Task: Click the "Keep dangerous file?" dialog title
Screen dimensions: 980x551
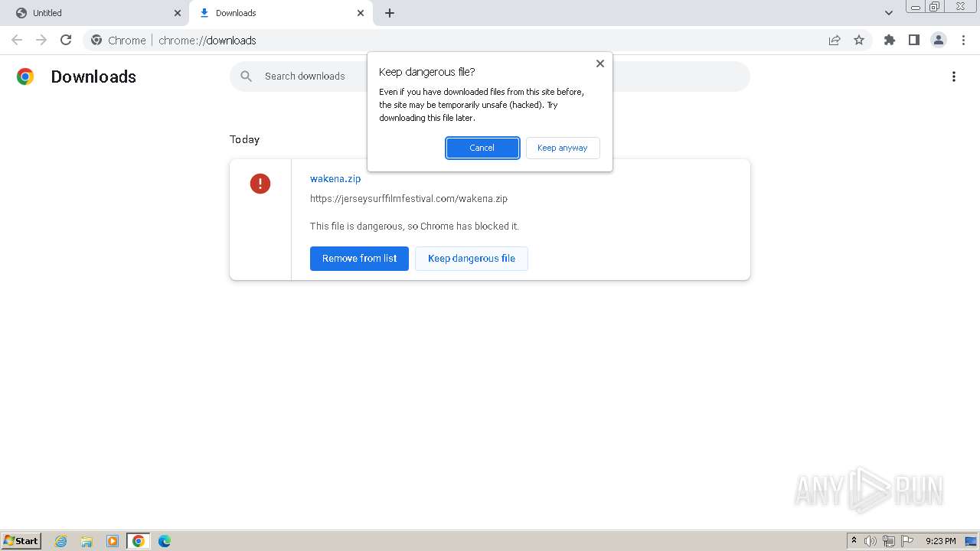Action: (x=427, y=72)
